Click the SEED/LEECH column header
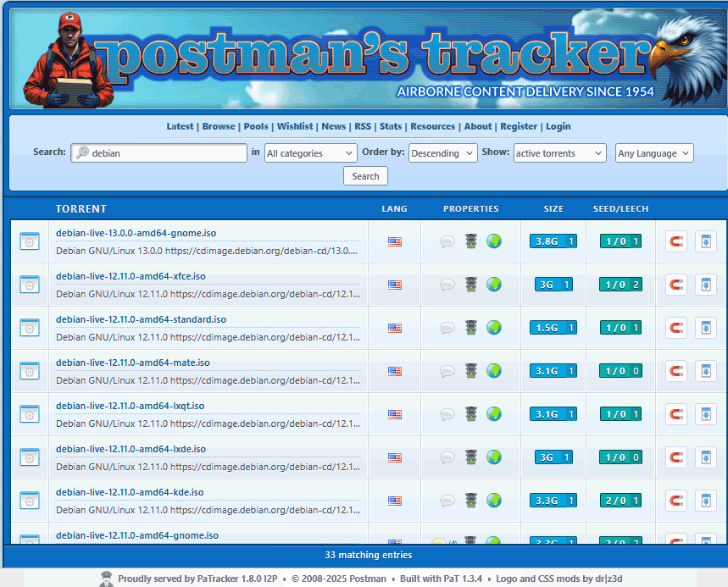This screenshot has height=587, width=728. click(x=620, y=209)
